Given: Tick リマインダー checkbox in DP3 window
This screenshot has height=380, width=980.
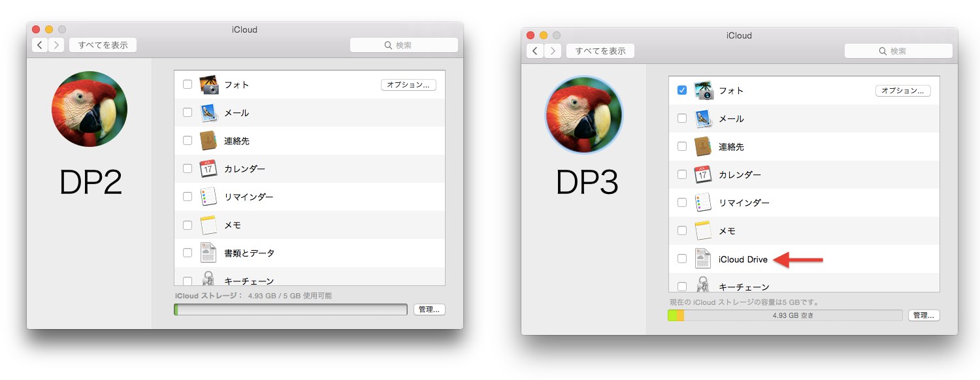Looking at the screenshot, I should pyautogui.click(x=682, y=202).
